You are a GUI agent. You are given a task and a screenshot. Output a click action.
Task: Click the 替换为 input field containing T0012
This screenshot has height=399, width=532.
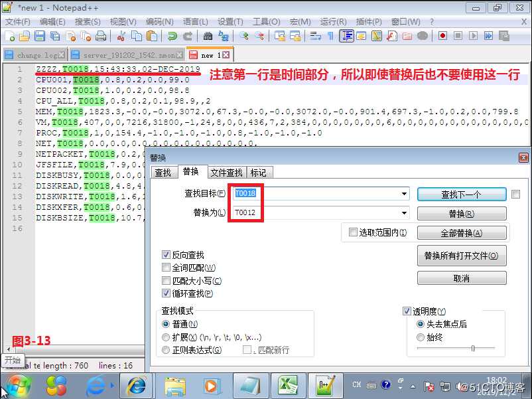click(321, 213)
